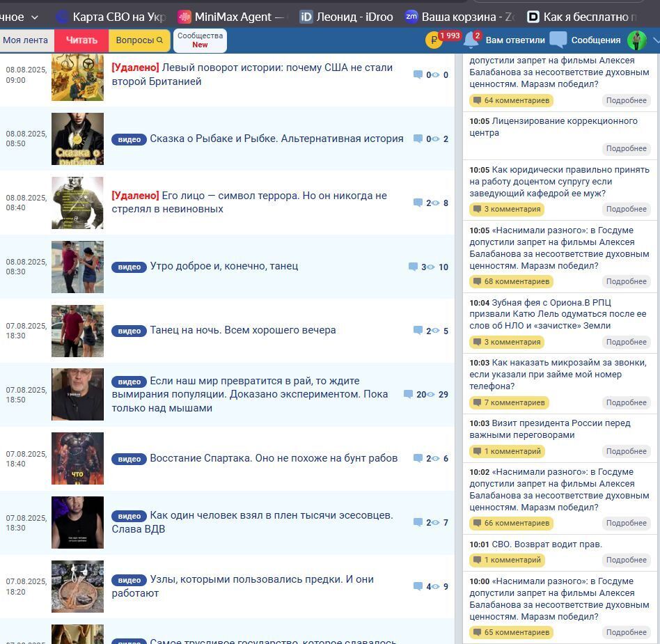The image size is (660, 644).
Task: Click MiniMax Agent bookmark icon
Action: pos(184,17)
